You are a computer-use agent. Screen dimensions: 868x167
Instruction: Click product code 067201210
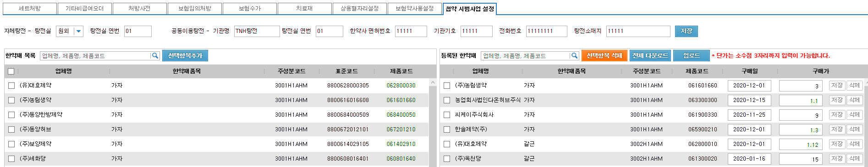click(401, 129)
